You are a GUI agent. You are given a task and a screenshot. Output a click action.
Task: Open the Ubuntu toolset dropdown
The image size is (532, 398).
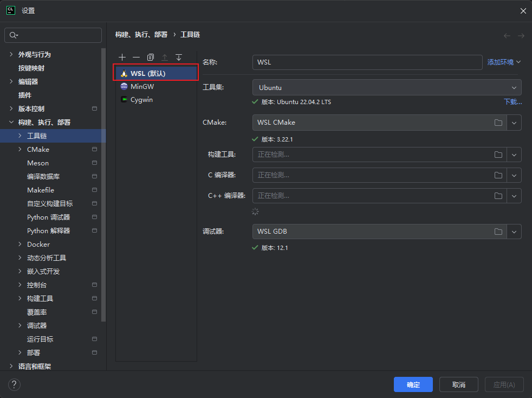(x=386, y=87)
